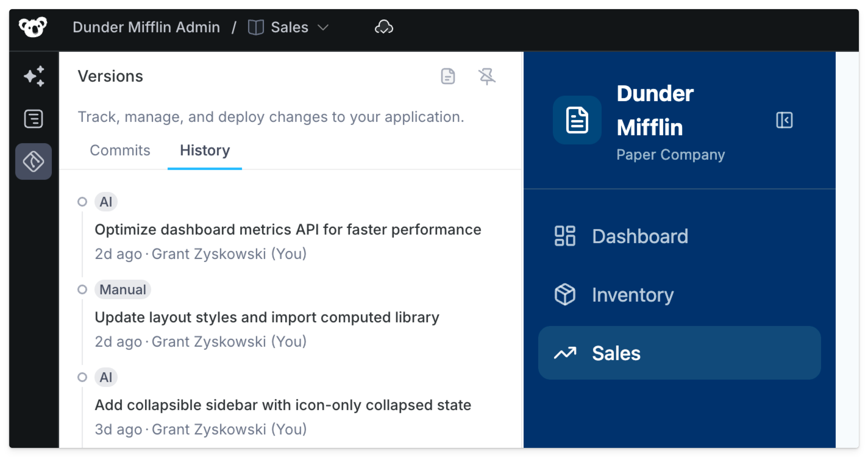
Task: Click Dunder Mifflin Admin breadcrumb
Action: (146, 27)
